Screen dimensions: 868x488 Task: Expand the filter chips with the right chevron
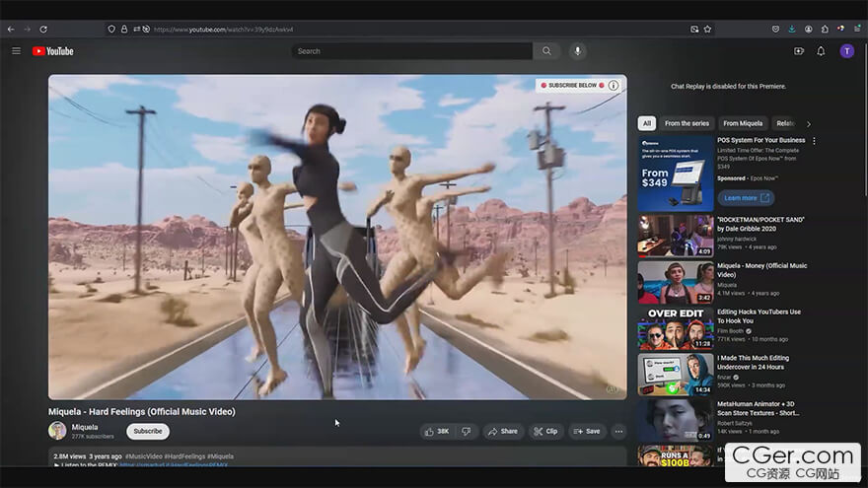(809, 123)
